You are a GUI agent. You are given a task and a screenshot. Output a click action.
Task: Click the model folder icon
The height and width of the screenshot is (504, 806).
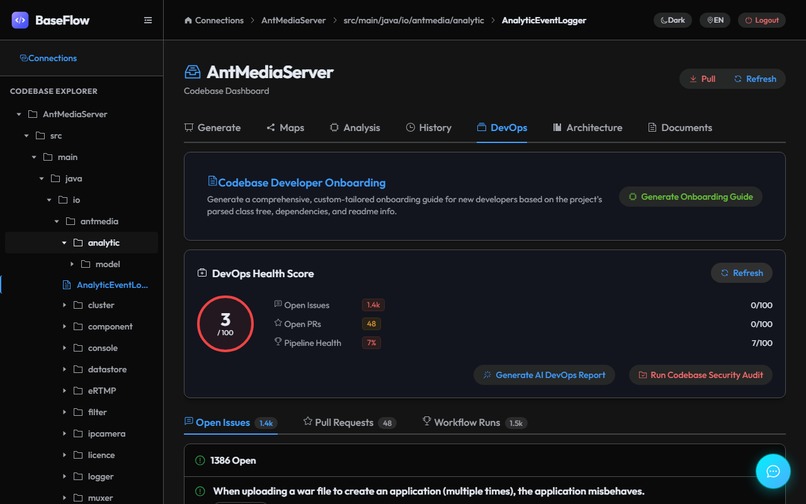pyautogui.click(x=86, y=264)
